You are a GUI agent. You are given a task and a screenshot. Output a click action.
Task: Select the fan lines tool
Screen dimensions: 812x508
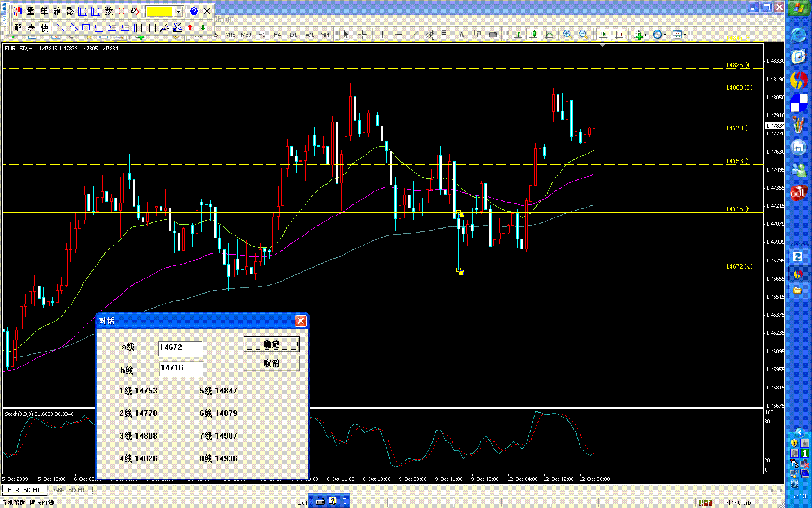click(177, 27)
